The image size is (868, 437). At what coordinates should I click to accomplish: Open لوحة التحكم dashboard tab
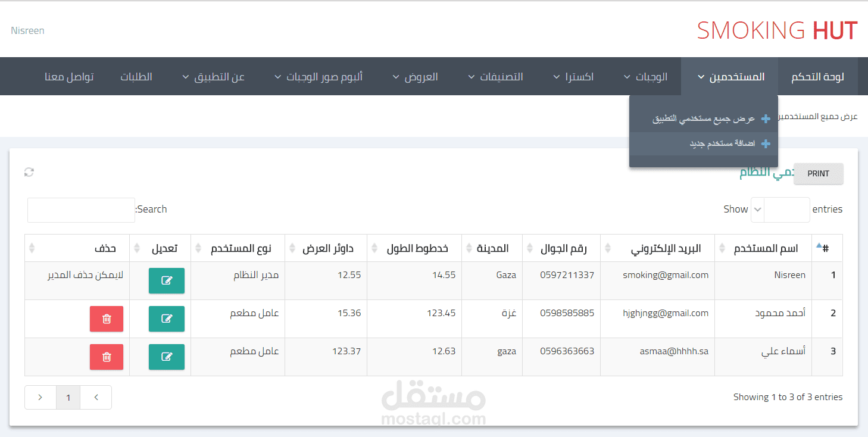pyautogui.click(x=817, y=77)
